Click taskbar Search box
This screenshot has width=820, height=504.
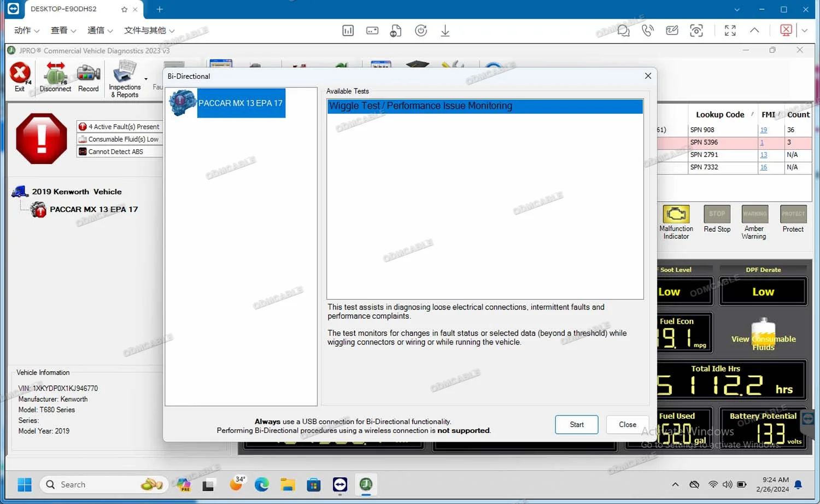click(x=104, y=484)
